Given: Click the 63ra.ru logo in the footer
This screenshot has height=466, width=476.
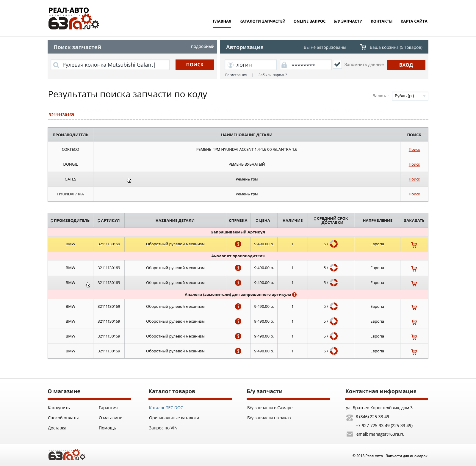Looking at the screenshot, I should (x=67, y=455).
